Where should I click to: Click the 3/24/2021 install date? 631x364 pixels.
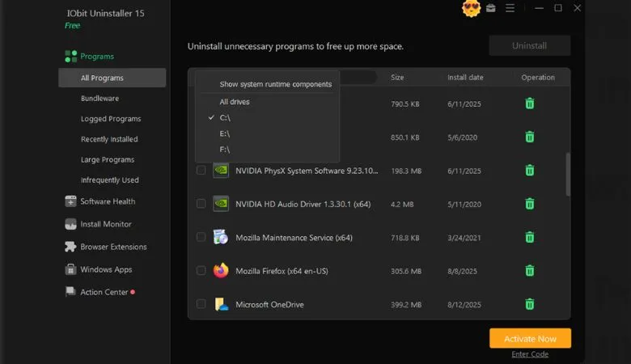[464, 238]
